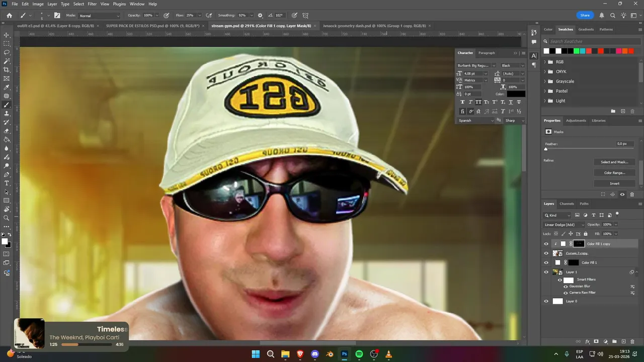644x362 pixels.
Task: Select the Color Fill 1 copy layer mask thumbnail
Action: 579,244
